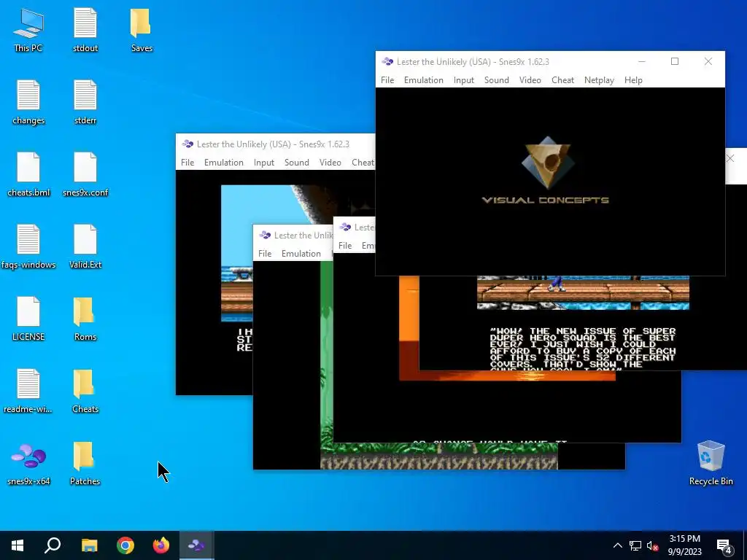Select the readme-wi... text file icon

(28, 391)
